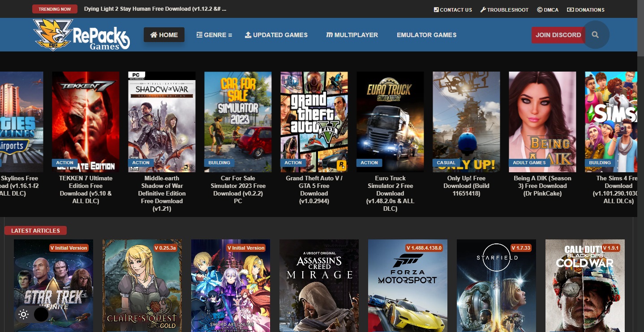Open Emulator Games section
644x332 pixels.
(426, 35)
